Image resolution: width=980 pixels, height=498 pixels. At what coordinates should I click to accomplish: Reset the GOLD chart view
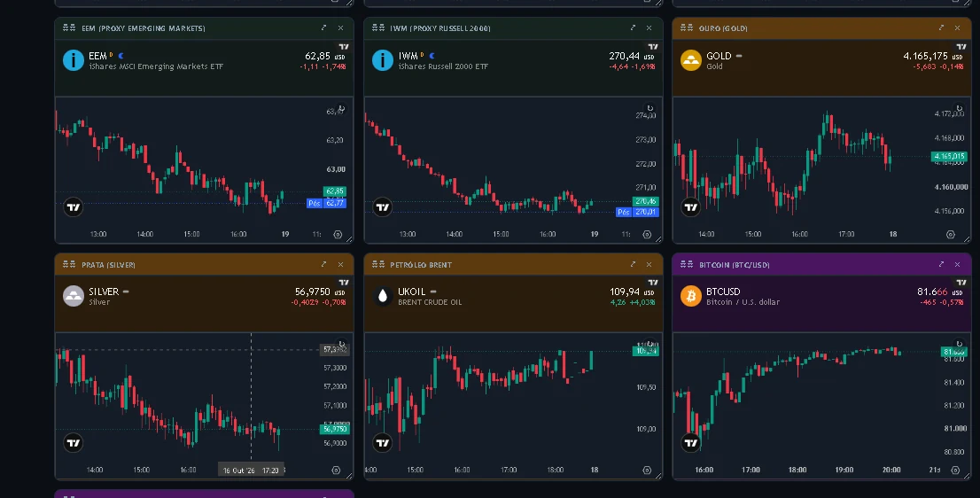pos(960,108)
